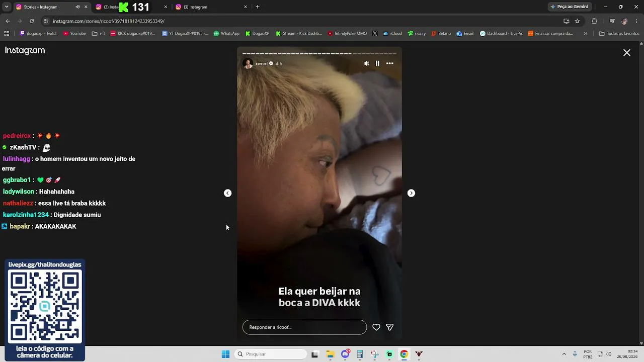Open Calculator from the taskbar

tap(360, 354)
